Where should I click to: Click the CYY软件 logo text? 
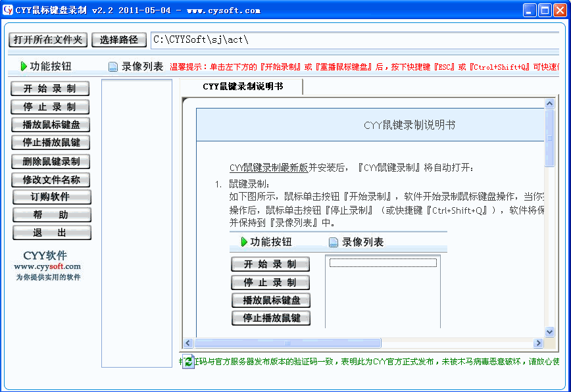click(x=45, y=255)
